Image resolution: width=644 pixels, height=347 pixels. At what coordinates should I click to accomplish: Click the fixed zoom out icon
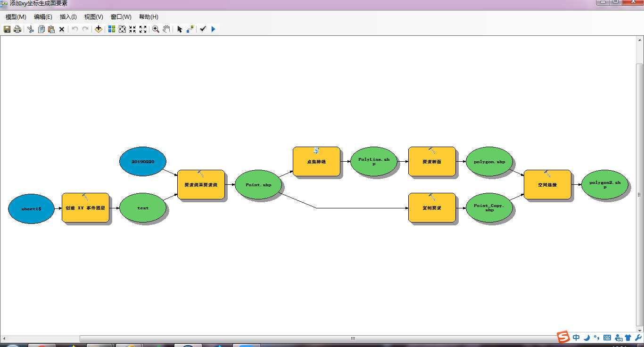(143, 29)
